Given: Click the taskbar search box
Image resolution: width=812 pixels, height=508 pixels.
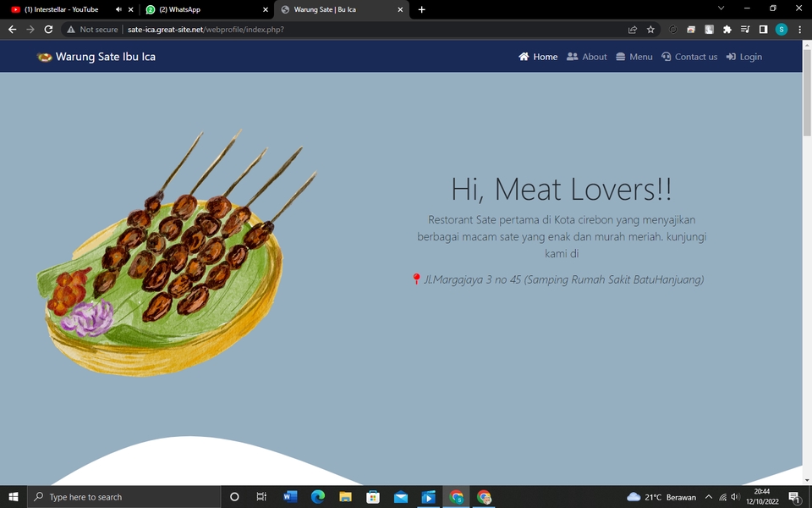Looking at the screenshot, I should (124, 497).
